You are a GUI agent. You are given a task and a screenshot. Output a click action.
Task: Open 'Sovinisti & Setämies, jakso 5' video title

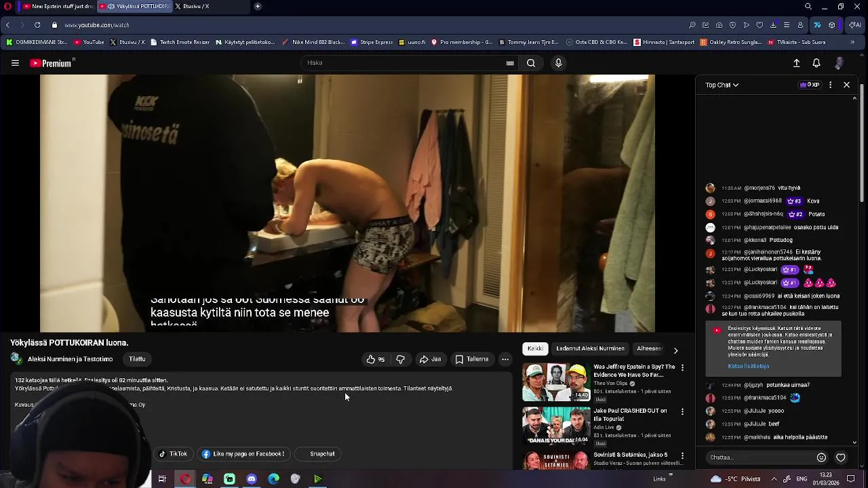pyautogui.click(x=631, y=455)
